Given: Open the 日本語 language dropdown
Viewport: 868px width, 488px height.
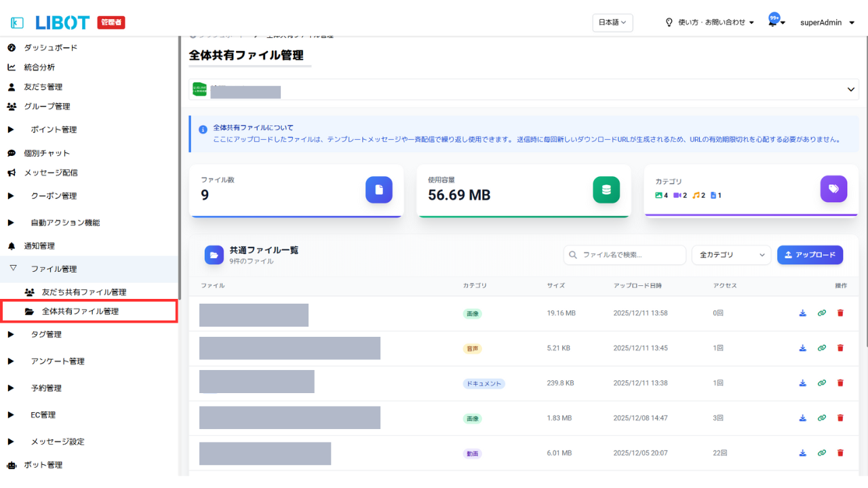Looking at the screenshot, I should 613,22.
